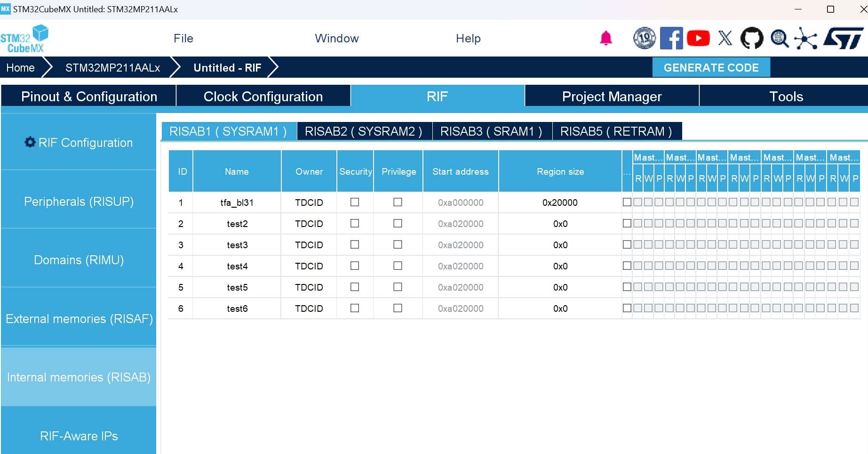Open the Facebook page icon

click(671, 38)
